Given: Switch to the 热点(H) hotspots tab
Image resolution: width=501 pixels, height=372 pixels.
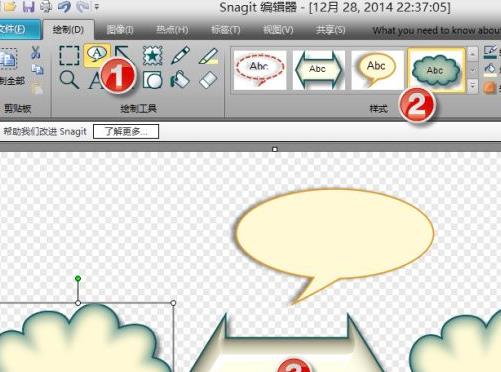Looking at the screenshot, I should [x=172, y=30].
